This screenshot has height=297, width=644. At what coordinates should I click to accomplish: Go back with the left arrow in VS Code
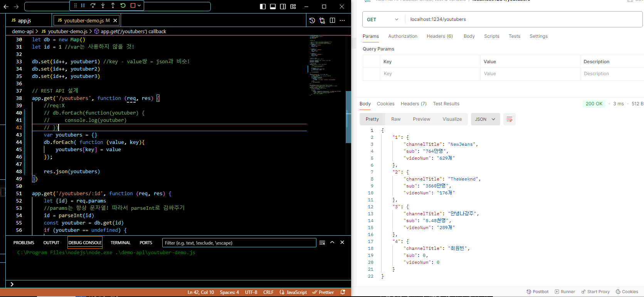tap(6, 7)
